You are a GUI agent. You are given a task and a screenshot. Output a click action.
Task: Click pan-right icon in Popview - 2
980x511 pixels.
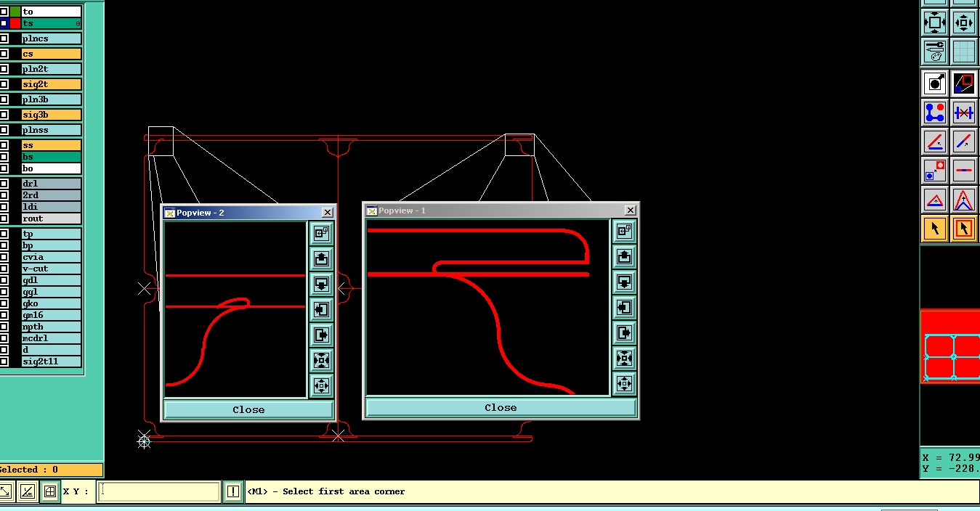coord(321,335)
